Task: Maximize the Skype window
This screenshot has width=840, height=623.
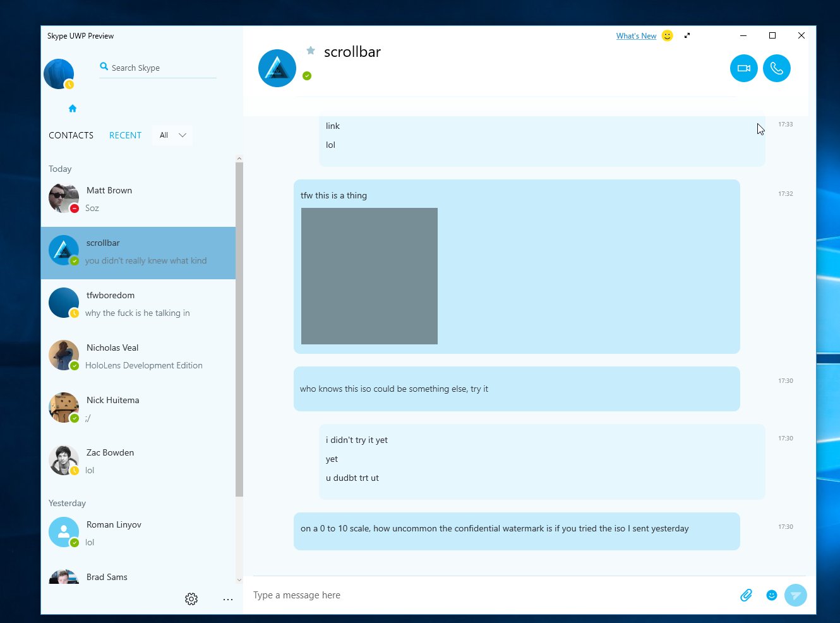Action: tap(772, 35)
